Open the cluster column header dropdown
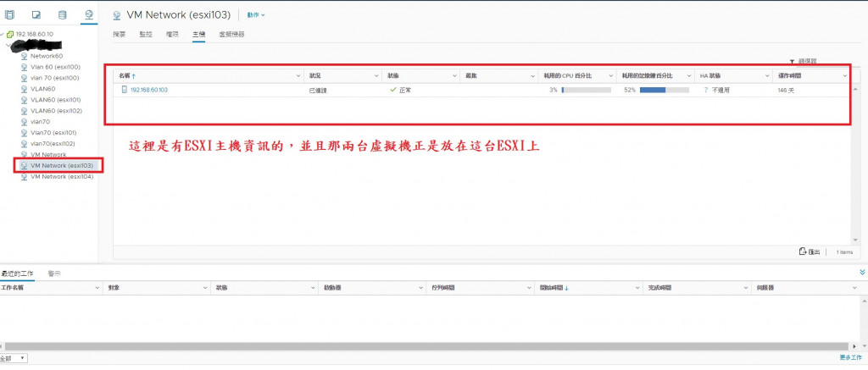 coord(533,75)
